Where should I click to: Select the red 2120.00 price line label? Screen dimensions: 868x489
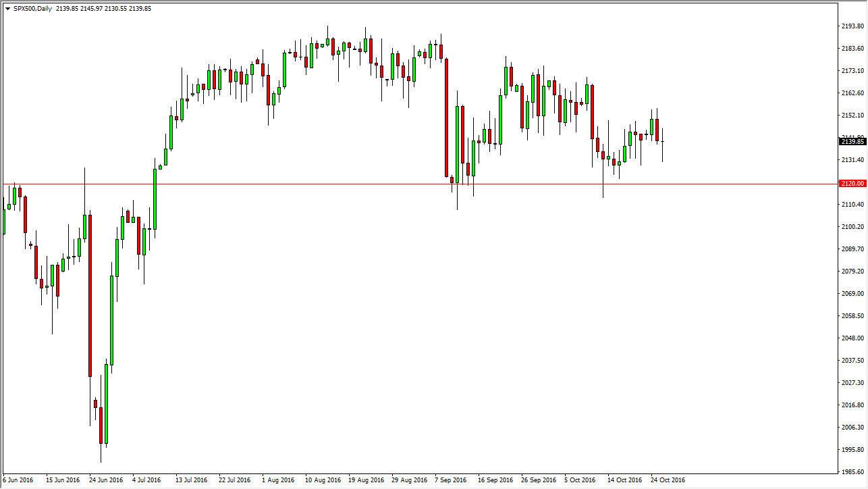[851, 183]
